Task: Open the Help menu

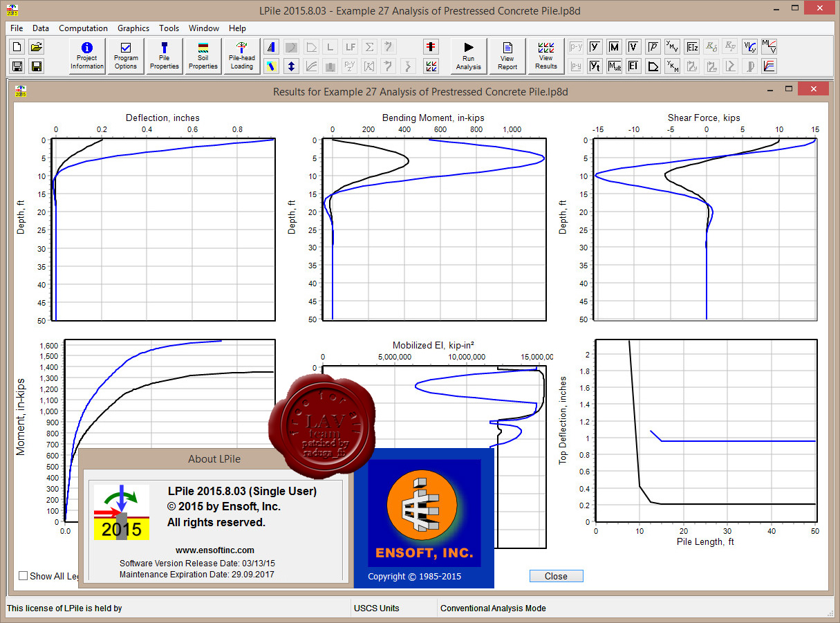Action: pos(237,28)
